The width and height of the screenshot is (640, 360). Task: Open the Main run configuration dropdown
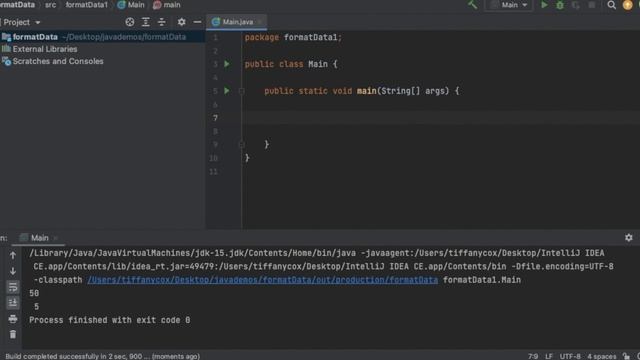[x=509, y=5]
